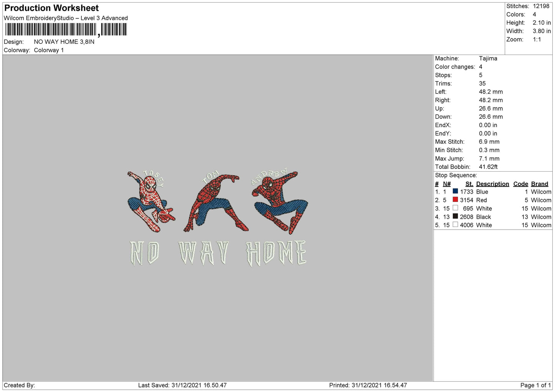Click the N# column header
The image size is (555, 392).
point(447,184)
